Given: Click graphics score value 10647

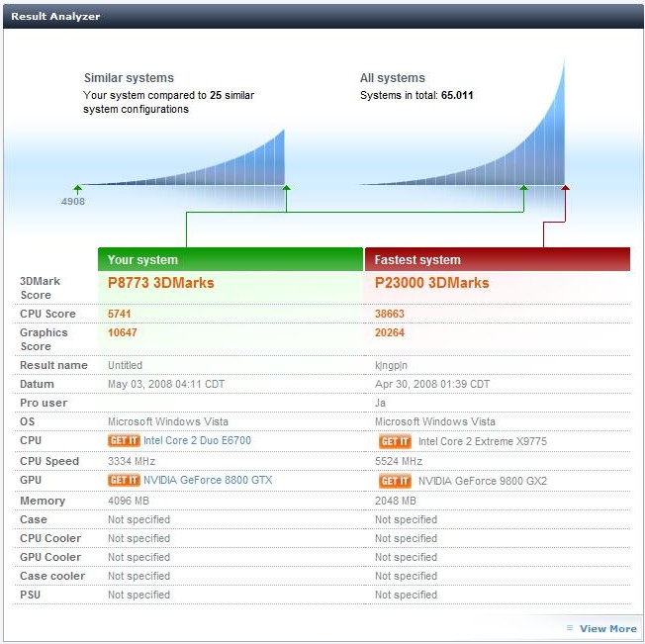Looking at the screenshot, I should tap(122, 332).
